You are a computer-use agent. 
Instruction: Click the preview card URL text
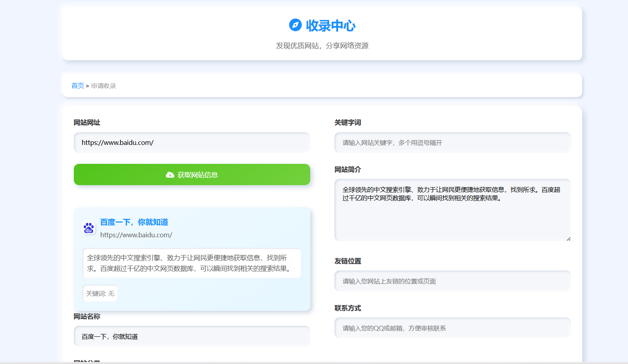(x=136, y=235)
